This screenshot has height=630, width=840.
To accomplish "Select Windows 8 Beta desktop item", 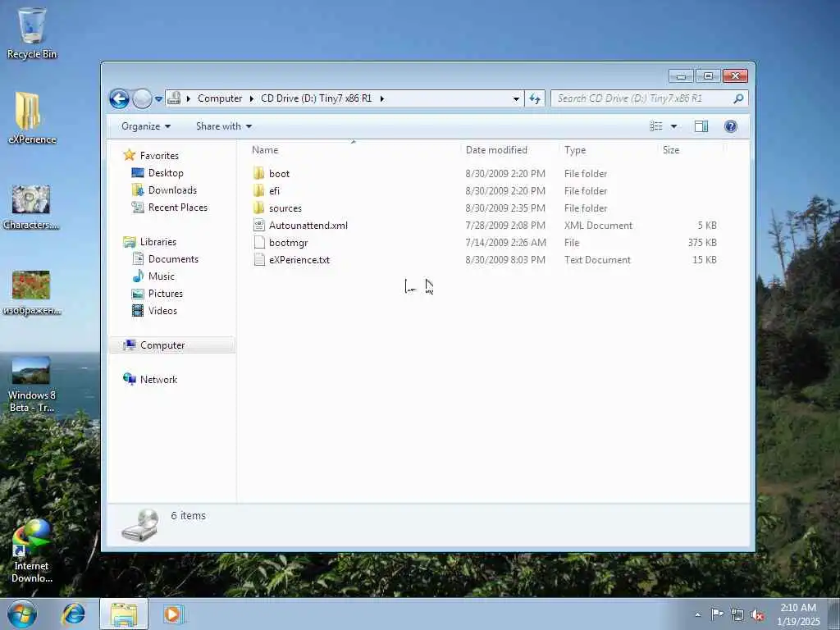I will click(x=31, y=385).
